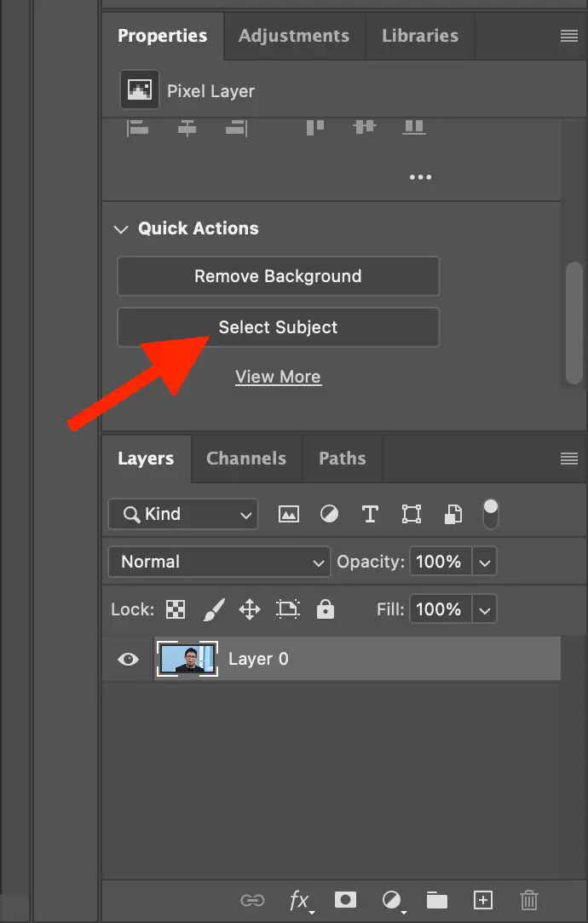The height and width of the screenshot is (923, 588).
Task: Click the smart object filter icon
Action: point(453,514)
